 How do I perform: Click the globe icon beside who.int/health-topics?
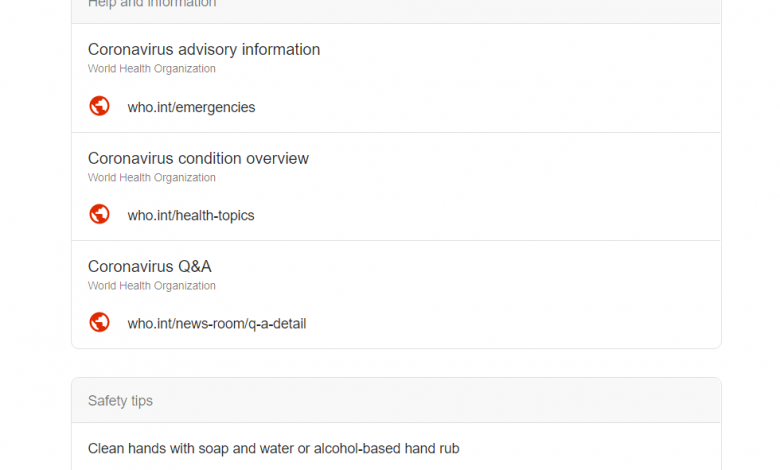point(99,214)
